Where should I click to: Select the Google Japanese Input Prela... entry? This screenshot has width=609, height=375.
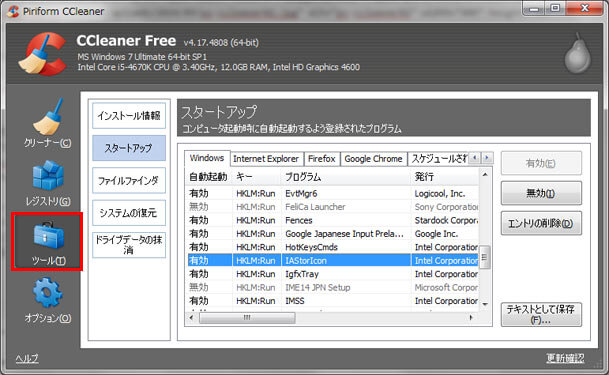(x=333, y=234)
